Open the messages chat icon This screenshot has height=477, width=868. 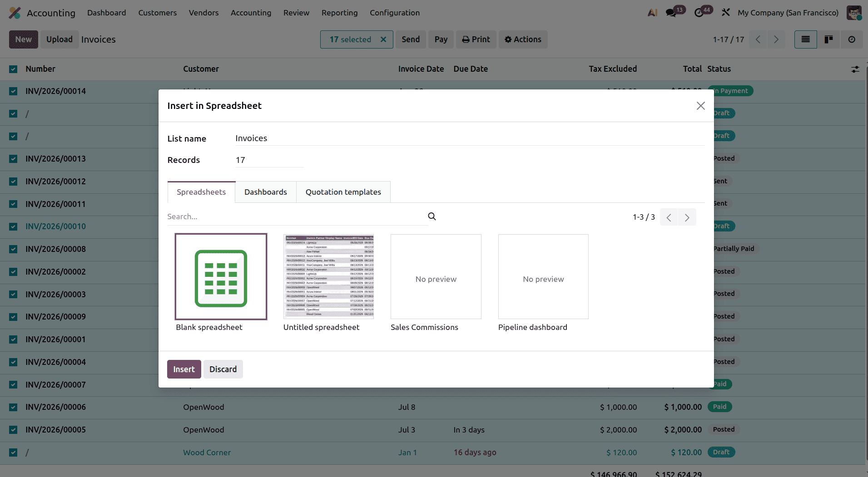(x=671, y=13)
